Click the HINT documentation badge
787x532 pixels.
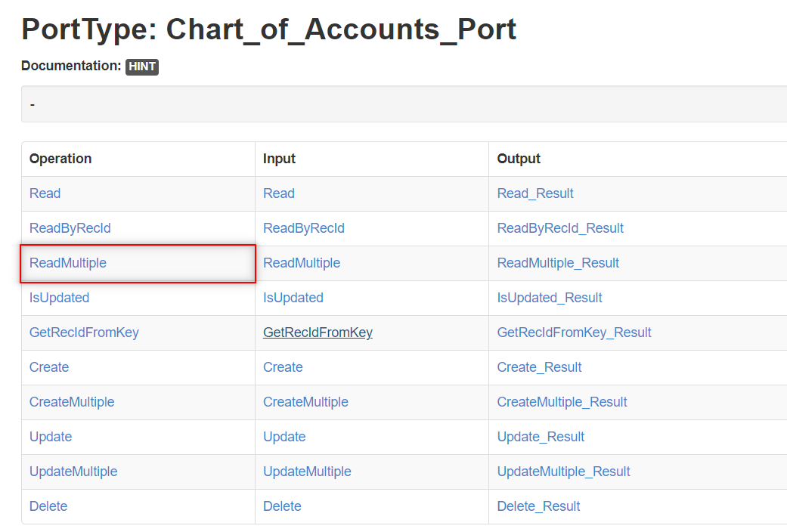[141, 66]
